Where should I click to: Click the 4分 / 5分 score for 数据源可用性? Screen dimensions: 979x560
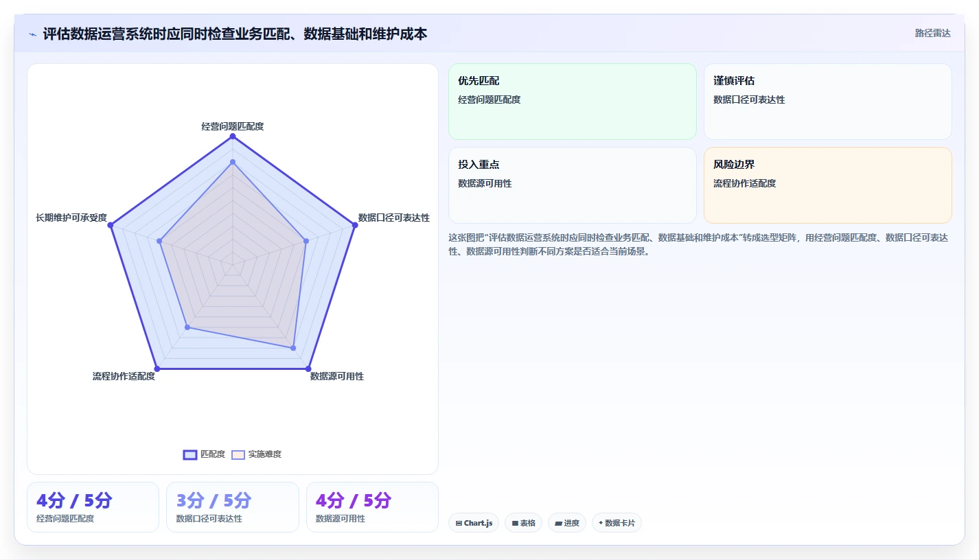click(x=354, y=500)
